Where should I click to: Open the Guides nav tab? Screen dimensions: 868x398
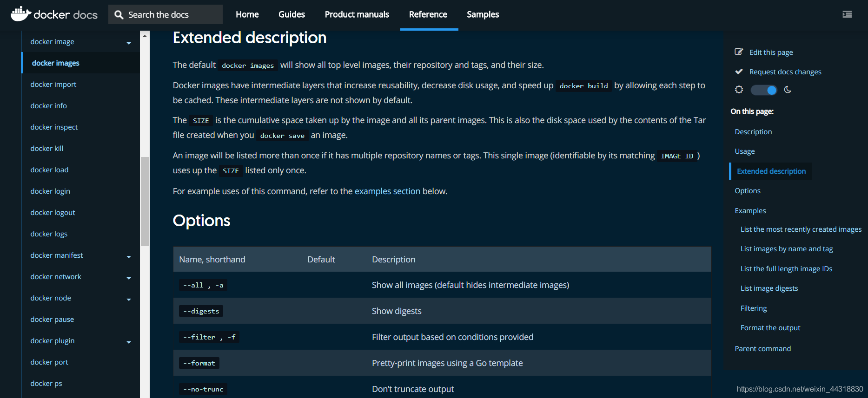pyautogui.click(x=292, y=14)
